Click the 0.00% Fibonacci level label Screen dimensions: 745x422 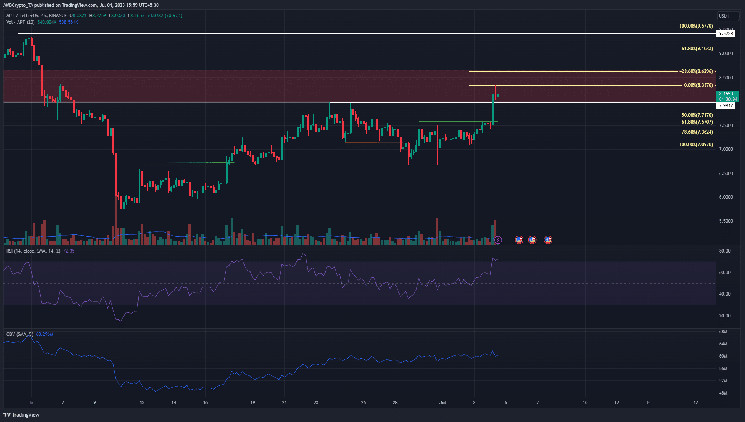click(696, 86)
